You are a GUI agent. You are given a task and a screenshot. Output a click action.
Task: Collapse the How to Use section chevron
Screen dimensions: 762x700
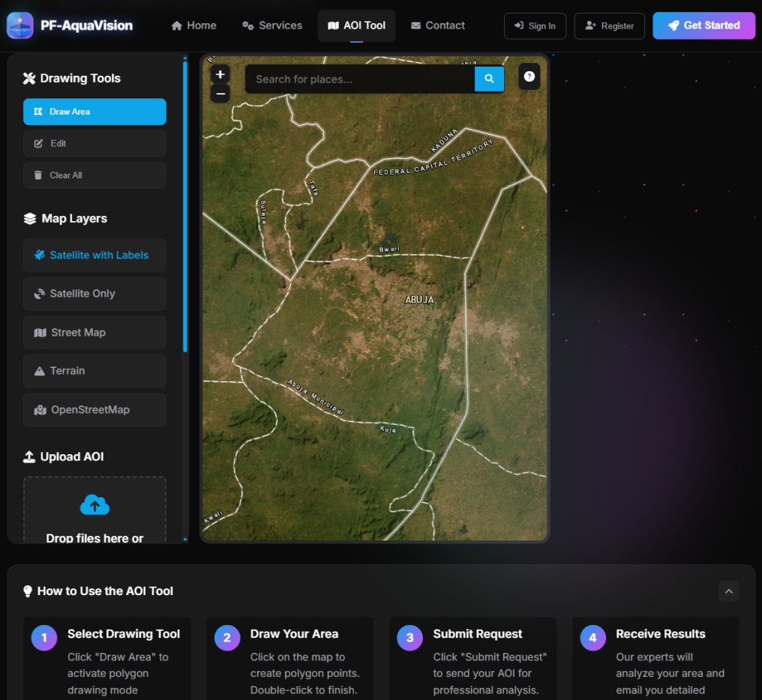(728, 591)
